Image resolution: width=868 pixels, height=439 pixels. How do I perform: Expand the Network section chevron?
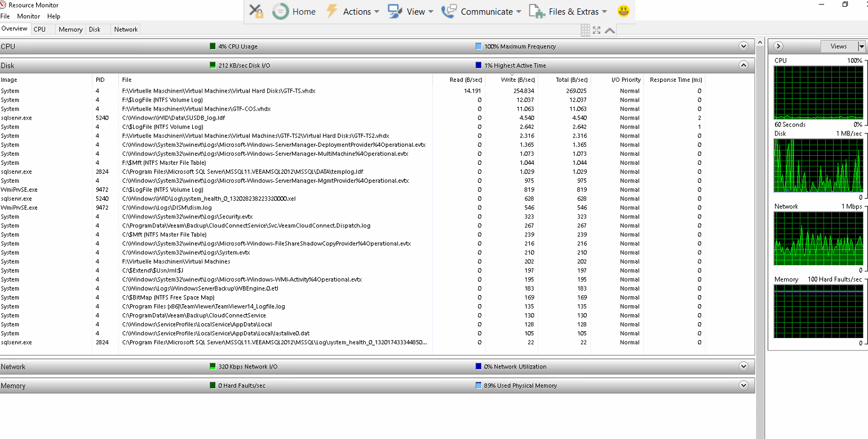click(x=743, y=366)
